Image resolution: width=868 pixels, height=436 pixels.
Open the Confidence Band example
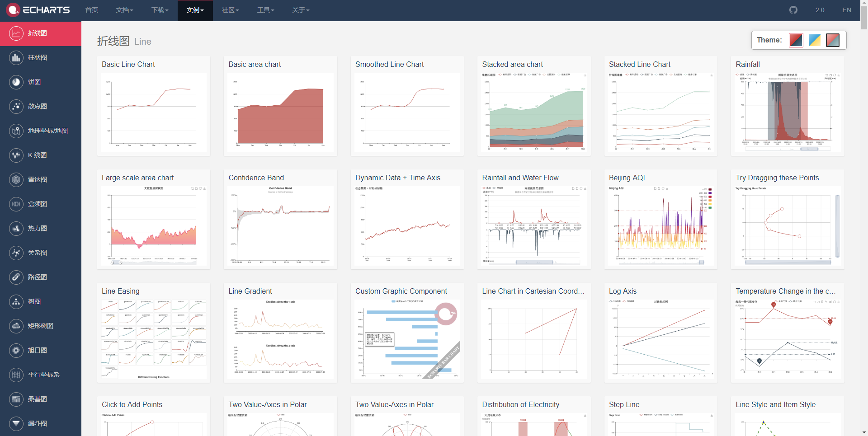point(280,220)
